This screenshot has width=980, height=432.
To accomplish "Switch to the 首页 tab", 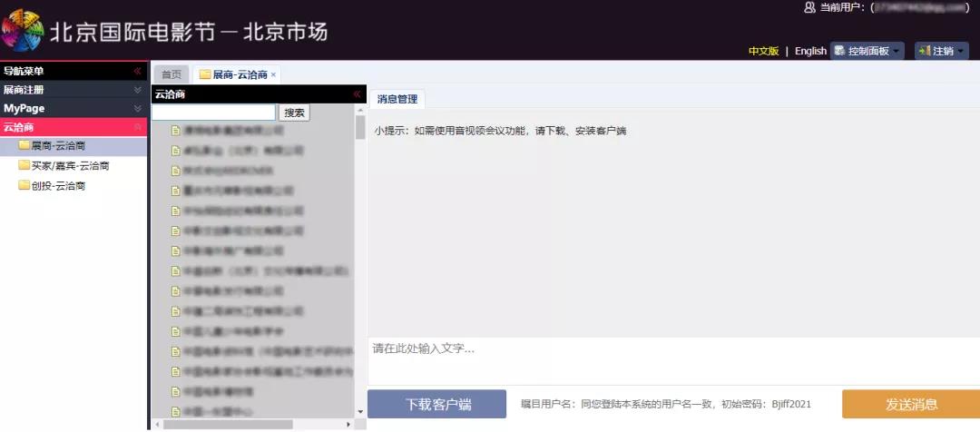I will 171,75.
